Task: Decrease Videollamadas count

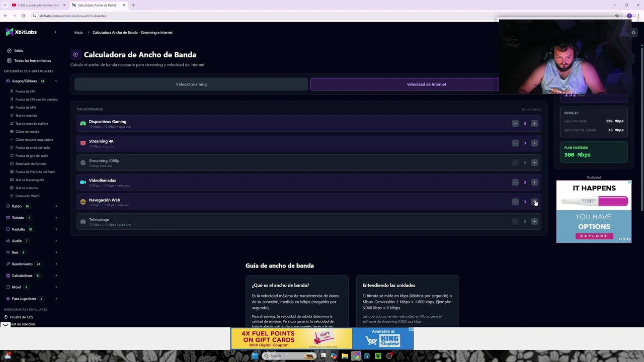Action: click(x=515, y=182)
